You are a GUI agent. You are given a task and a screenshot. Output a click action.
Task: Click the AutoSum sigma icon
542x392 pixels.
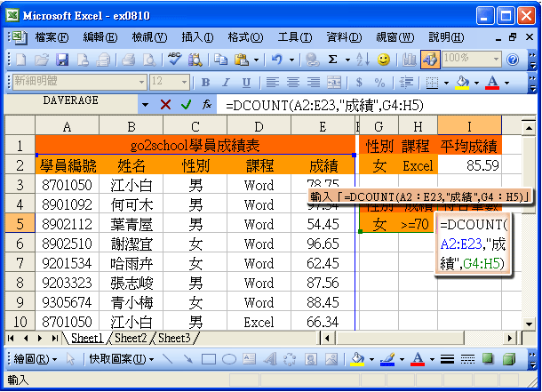tap(333, 60)
